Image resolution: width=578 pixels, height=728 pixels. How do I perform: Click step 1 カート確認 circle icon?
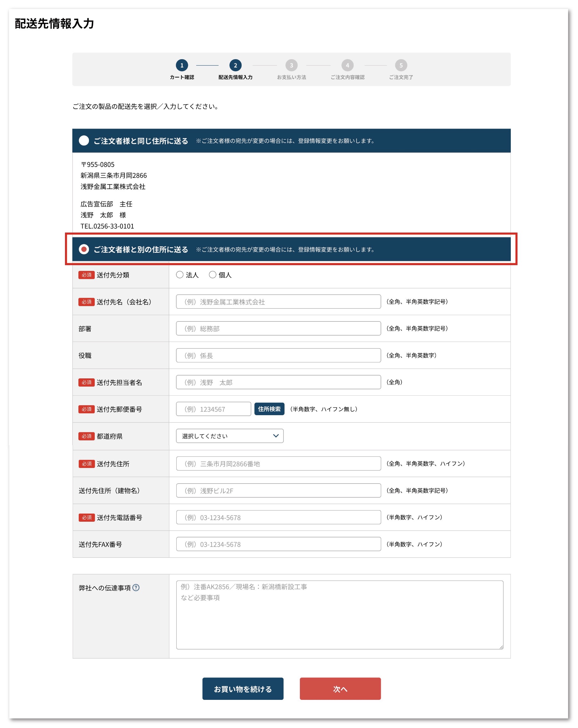182,65
